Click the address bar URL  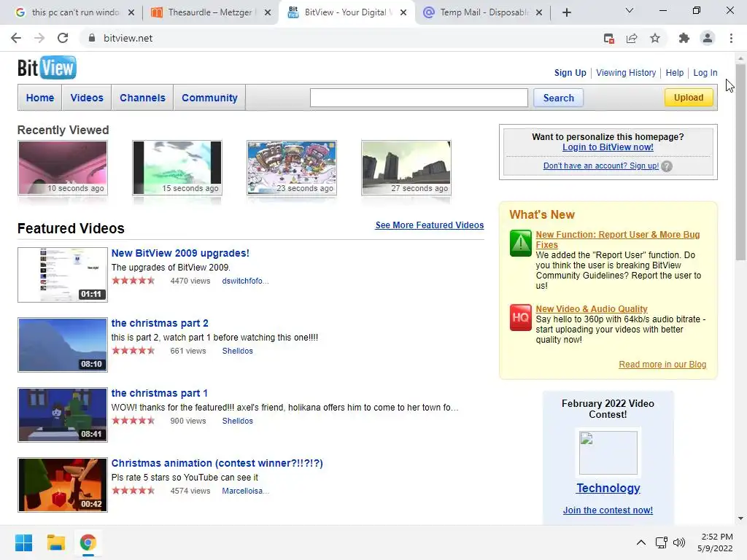click(128, 38)
